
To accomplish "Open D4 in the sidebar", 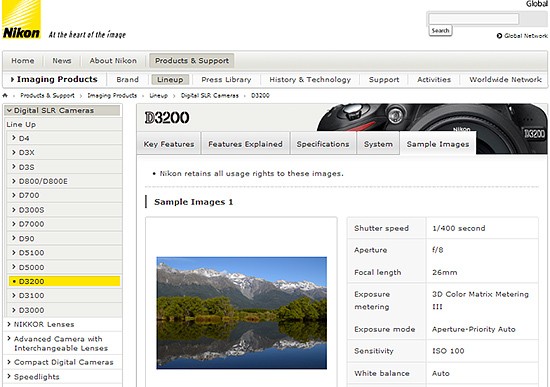I will (x=64, y=138).
